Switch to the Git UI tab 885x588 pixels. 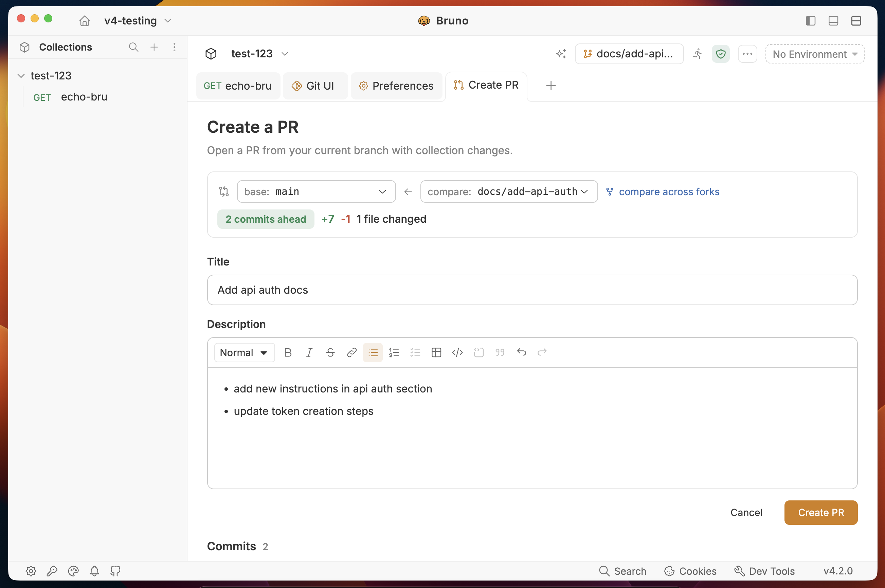[315, 86]
